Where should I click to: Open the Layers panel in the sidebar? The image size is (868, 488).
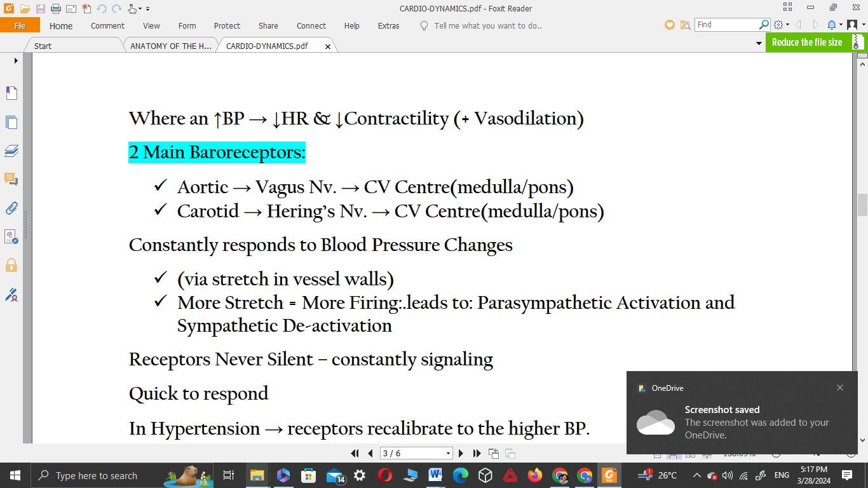(11, 151)
